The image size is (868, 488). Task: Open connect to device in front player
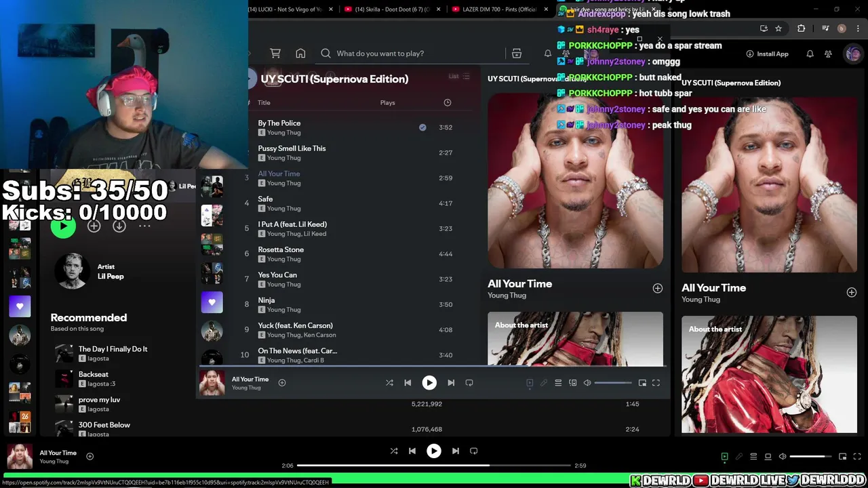point(573,383)
